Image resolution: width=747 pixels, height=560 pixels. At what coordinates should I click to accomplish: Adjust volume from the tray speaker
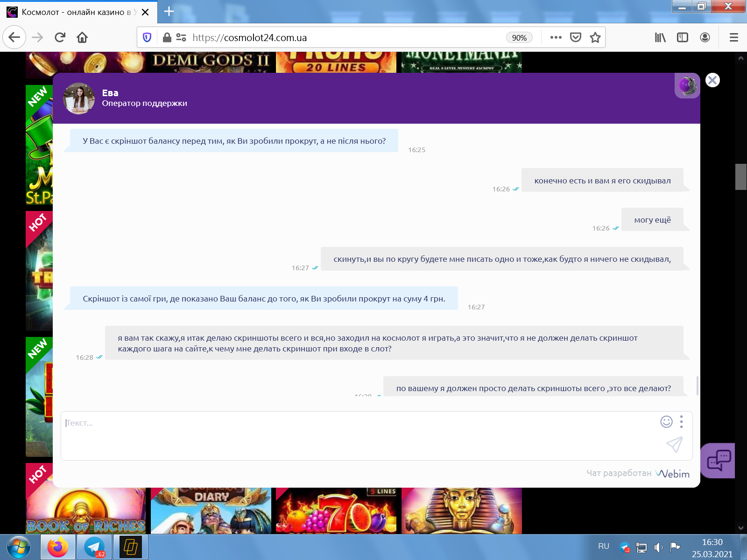pyautogui.click(x=658, y=547)
